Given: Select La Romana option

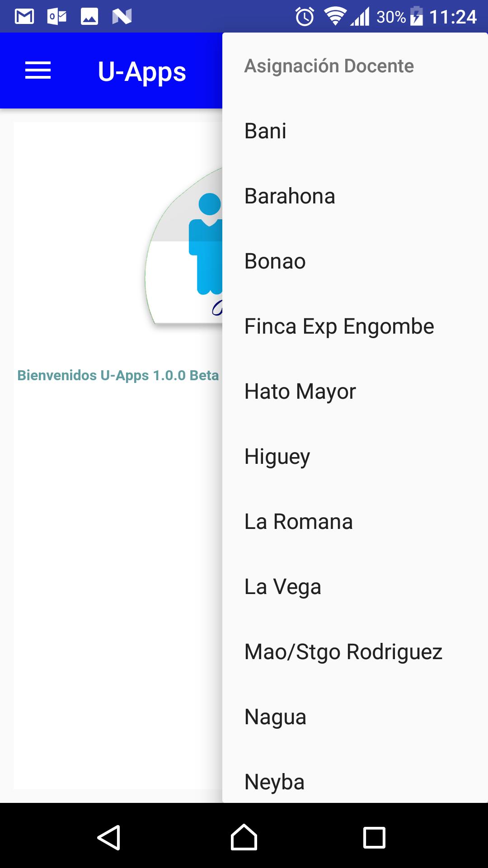Looking at the screenshot, I should (x=298, y=522).
